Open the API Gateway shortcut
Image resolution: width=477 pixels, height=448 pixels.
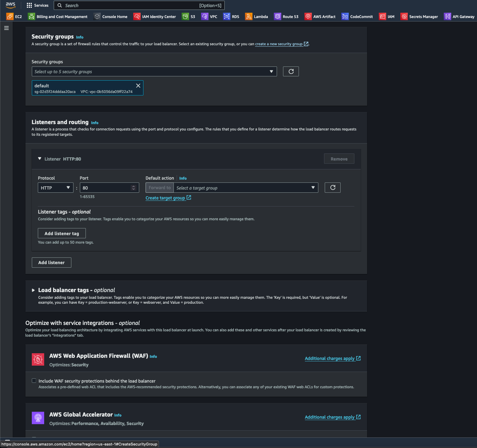tap(459, 17)
